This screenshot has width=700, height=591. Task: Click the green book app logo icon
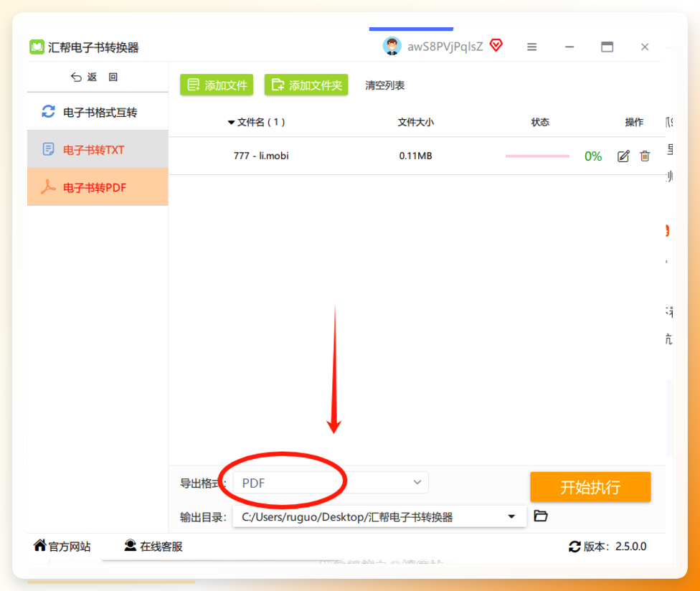tap(37, 47)
